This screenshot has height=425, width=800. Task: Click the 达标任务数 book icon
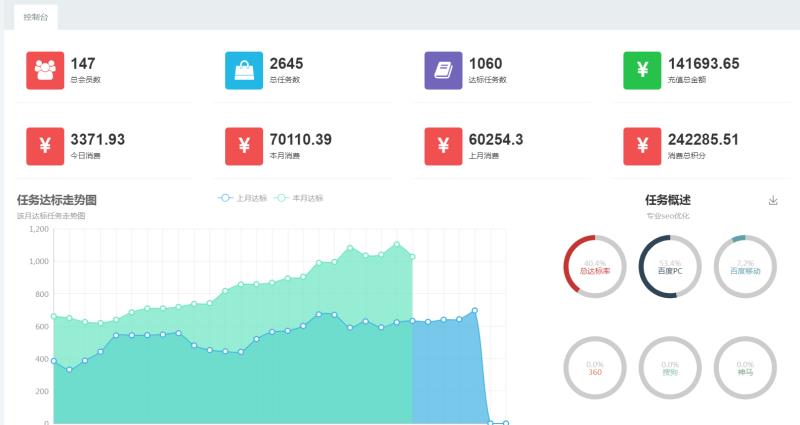click(443, 70)
